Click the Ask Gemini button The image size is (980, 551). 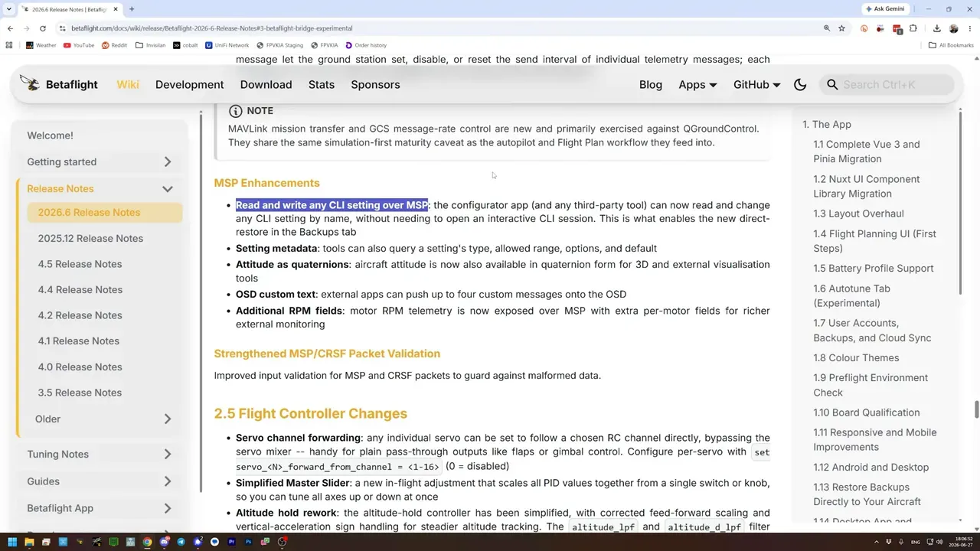[886, 9]
